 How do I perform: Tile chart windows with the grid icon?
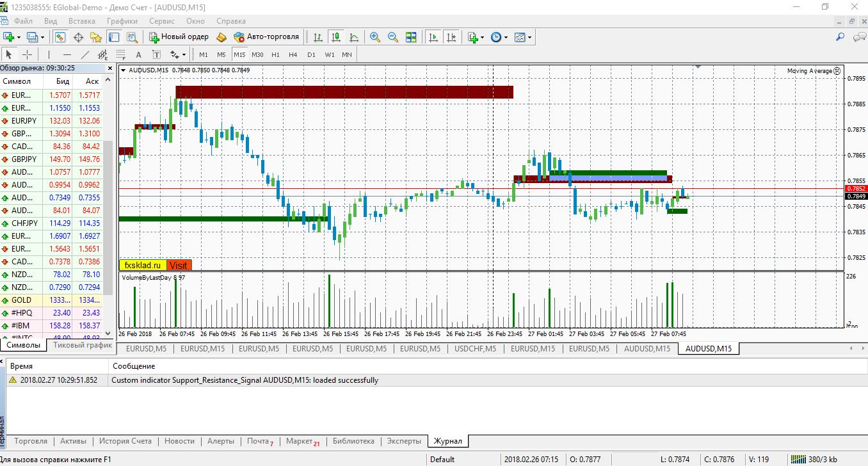[411, 37]
